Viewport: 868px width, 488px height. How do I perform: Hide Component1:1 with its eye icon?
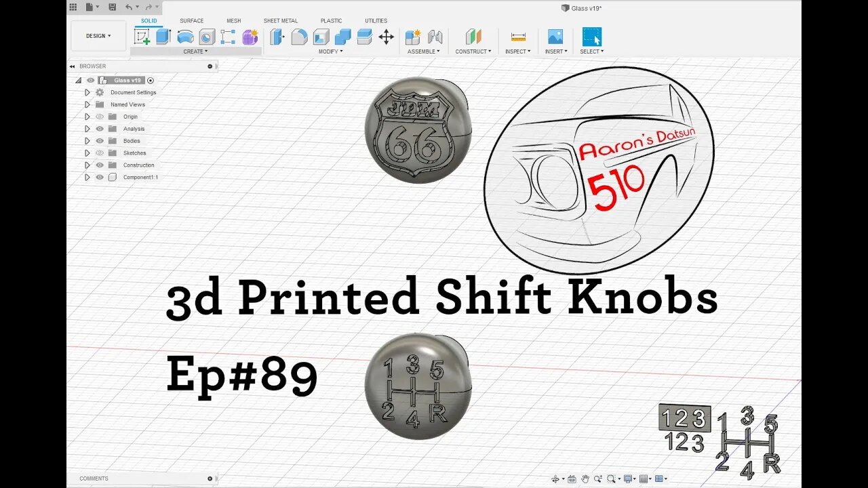point(100,178)
